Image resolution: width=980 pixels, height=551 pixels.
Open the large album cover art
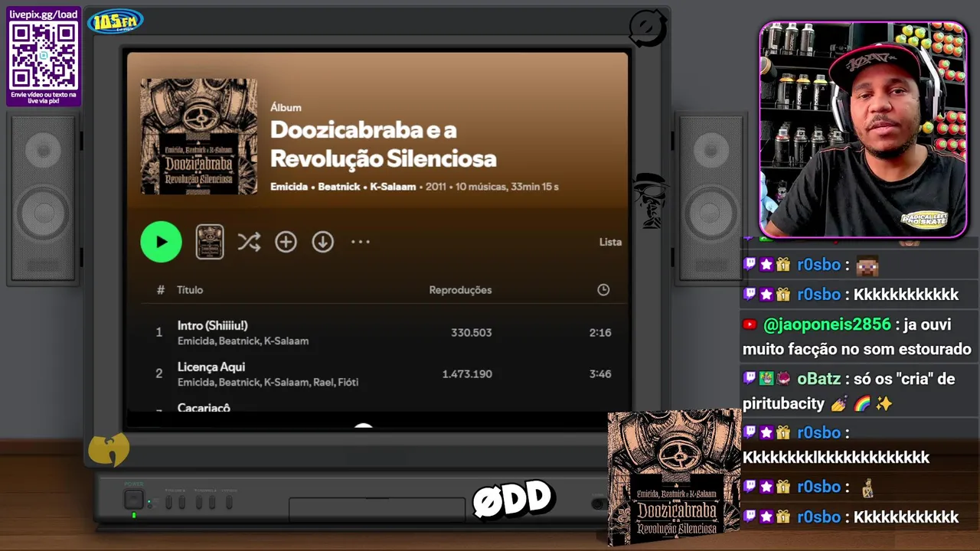(199, 136)
